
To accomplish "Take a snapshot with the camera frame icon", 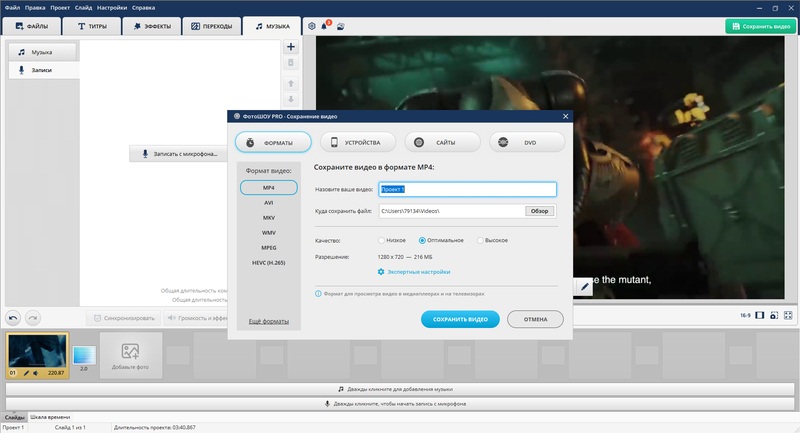I will tap(774, 315).
